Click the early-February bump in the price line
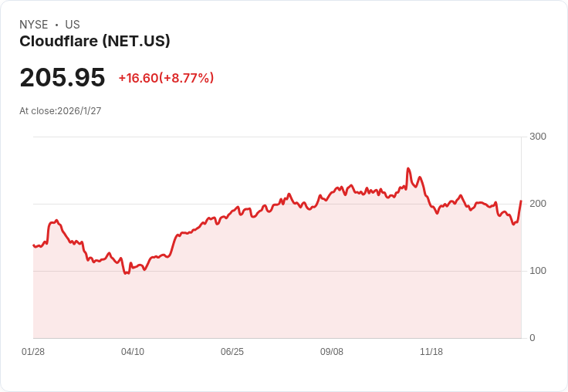568x392 pixels. [x=56, y=220]
